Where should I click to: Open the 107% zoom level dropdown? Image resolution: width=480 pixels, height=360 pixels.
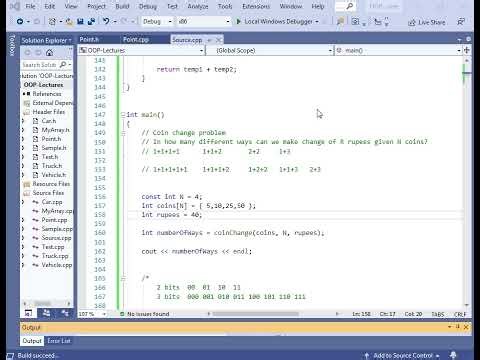pyautogui.click(x=92, y=314)
